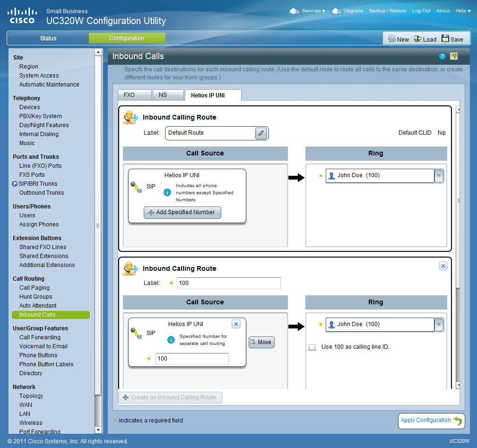The image size is (477, 448).
Task: Enable Use 100 as calling line ID
Action: 312,347
